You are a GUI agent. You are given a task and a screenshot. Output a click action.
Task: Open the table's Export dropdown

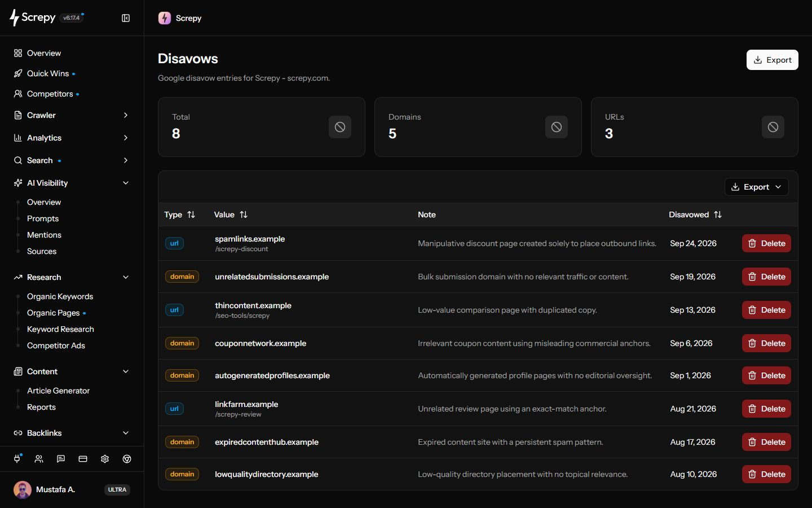point(756,187)
